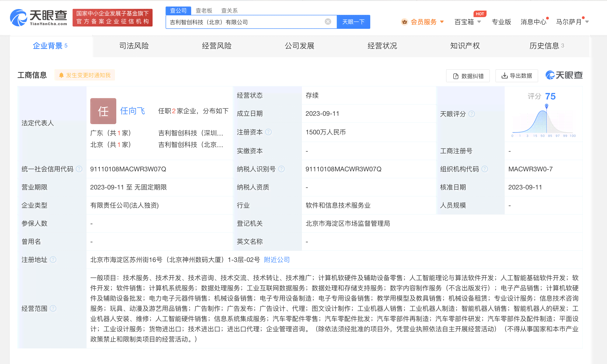The height and width of the screenshot is (364, 607).
Task: Switch to the 历史信息 tab
Action: [547, 46]
